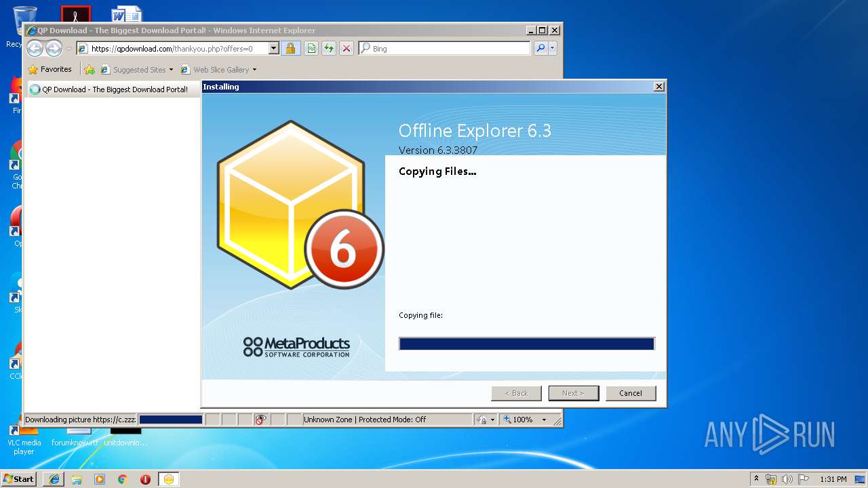Screen dimensions: 868x488
Task: Switch to Internet Explorer taskbar button
Action: click(x=54, y=479)
